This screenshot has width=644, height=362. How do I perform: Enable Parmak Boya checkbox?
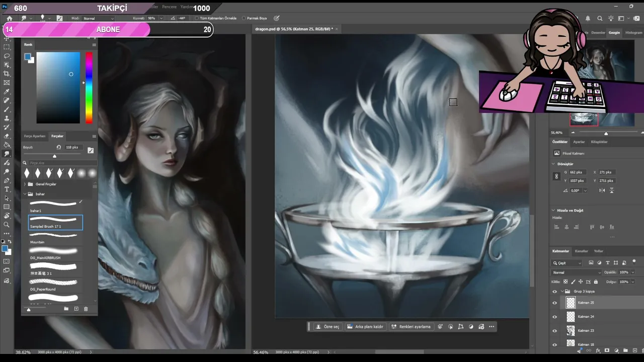point(244,18)
